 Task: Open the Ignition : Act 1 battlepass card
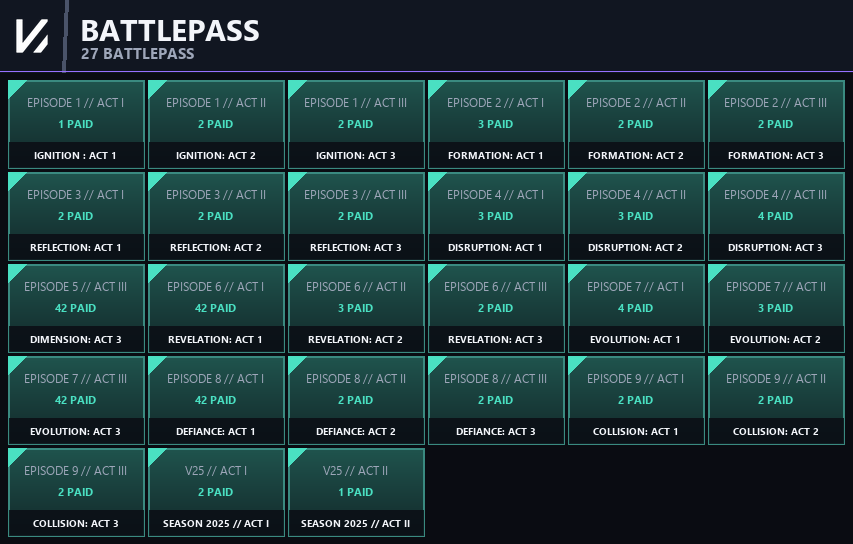tap(76, 125)
